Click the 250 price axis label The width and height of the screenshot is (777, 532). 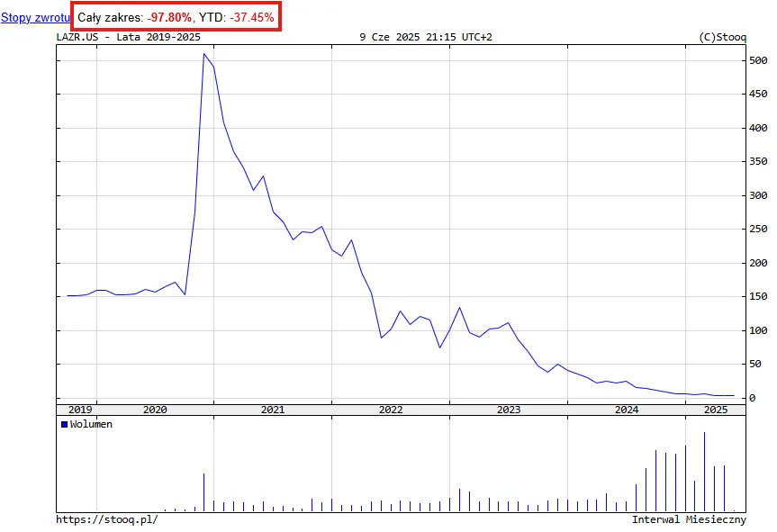pyautogui.click(x=758, y=229)
